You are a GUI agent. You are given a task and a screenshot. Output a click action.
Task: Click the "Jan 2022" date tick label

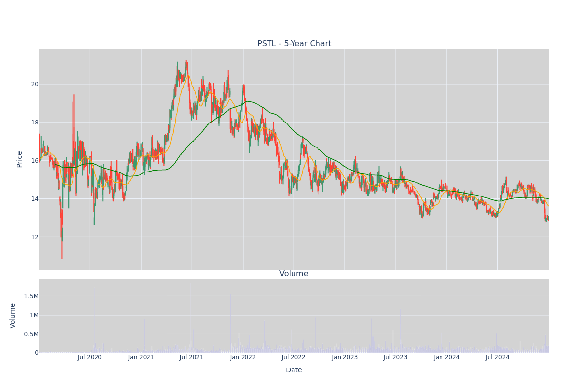243,357
